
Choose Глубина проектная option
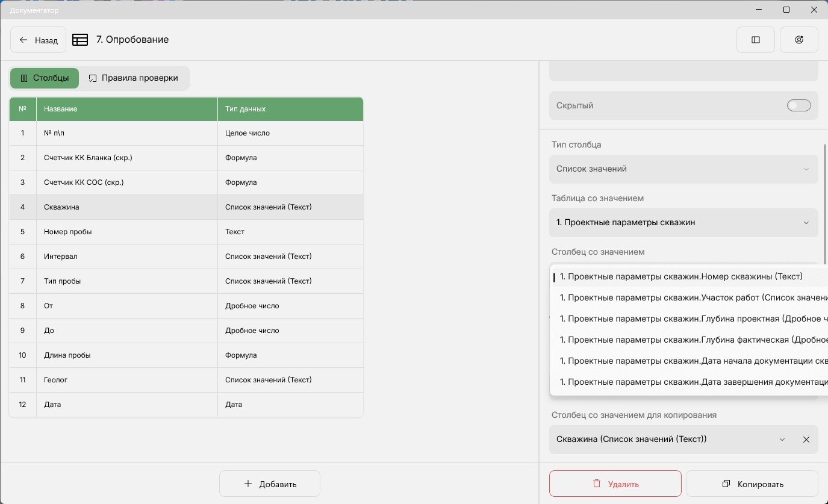tap(689, 319)
